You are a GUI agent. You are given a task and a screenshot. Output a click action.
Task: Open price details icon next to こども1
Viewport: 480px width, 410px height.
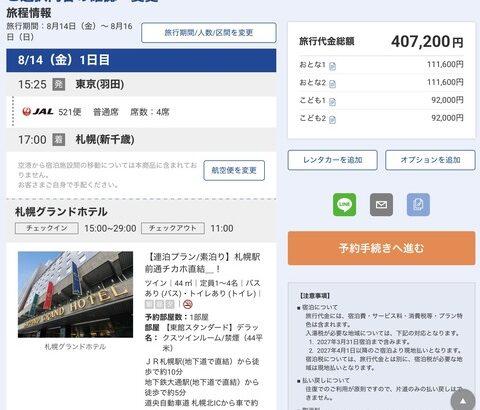tap(332, 102)
